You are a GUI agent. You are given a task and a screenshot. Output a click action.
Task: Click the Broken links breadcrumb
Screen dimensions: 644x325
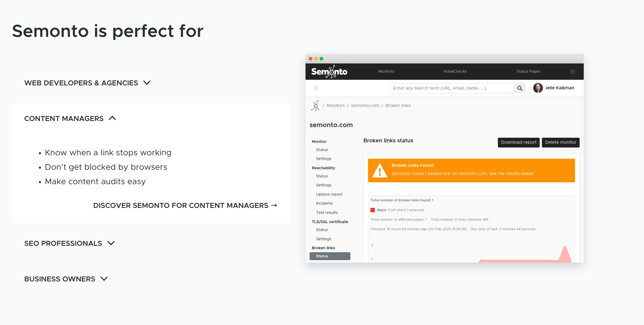[398, 105]
